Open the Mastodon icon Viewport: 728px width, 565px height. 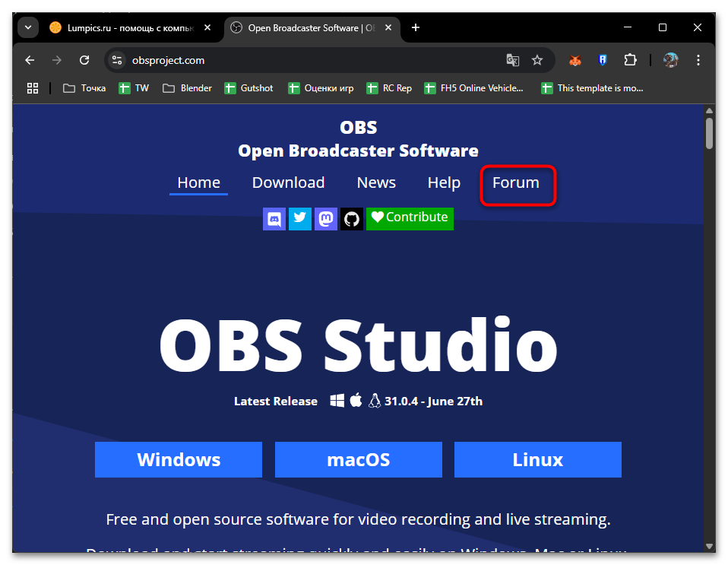click(326, 219)
